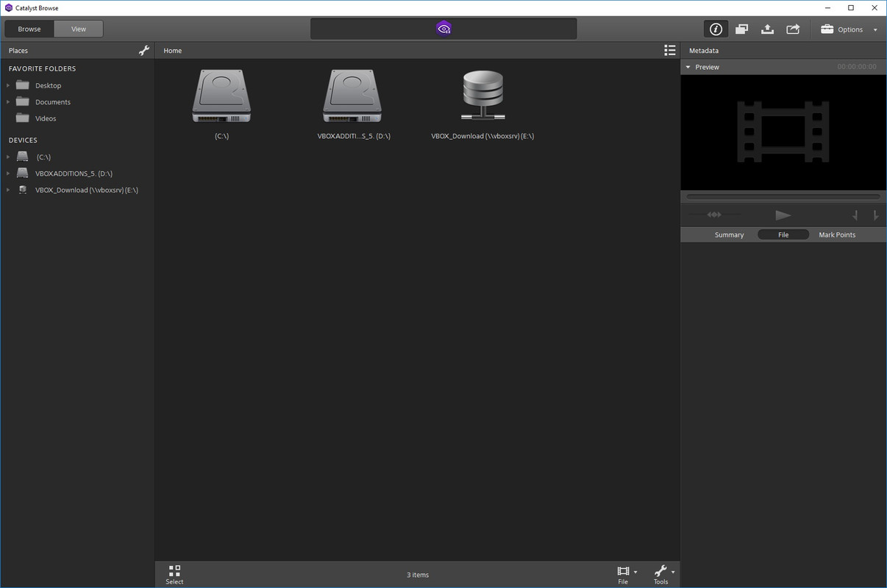Click the (C:\) hard drive thumbnail
Screen dimensions: 887x588
click(x=221, y=96)
